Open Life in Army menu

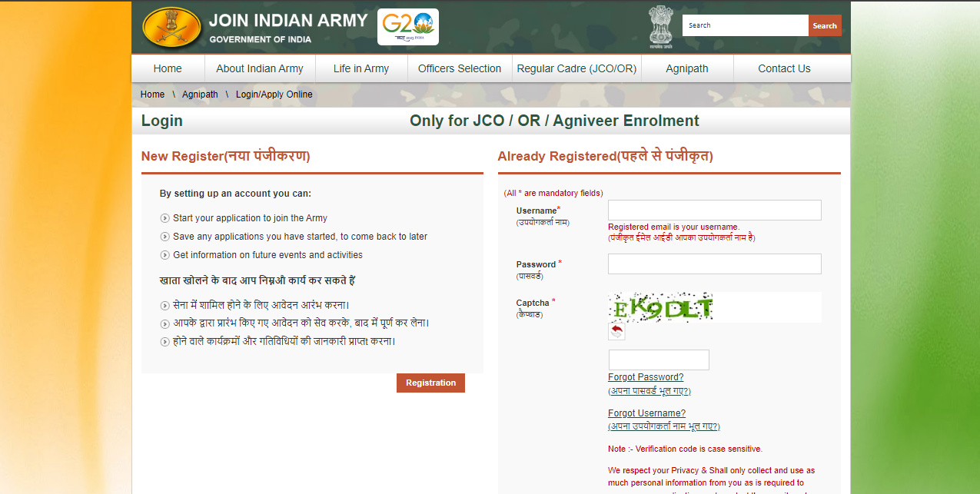(x=361, y=68)
